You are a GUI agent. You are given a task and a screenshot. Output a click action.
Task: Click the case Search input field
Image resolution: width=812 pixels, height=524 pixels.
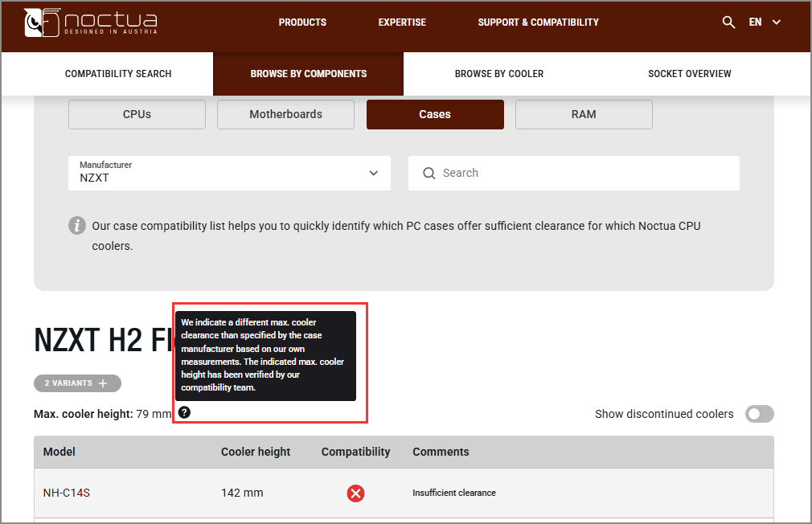[574, 173]
